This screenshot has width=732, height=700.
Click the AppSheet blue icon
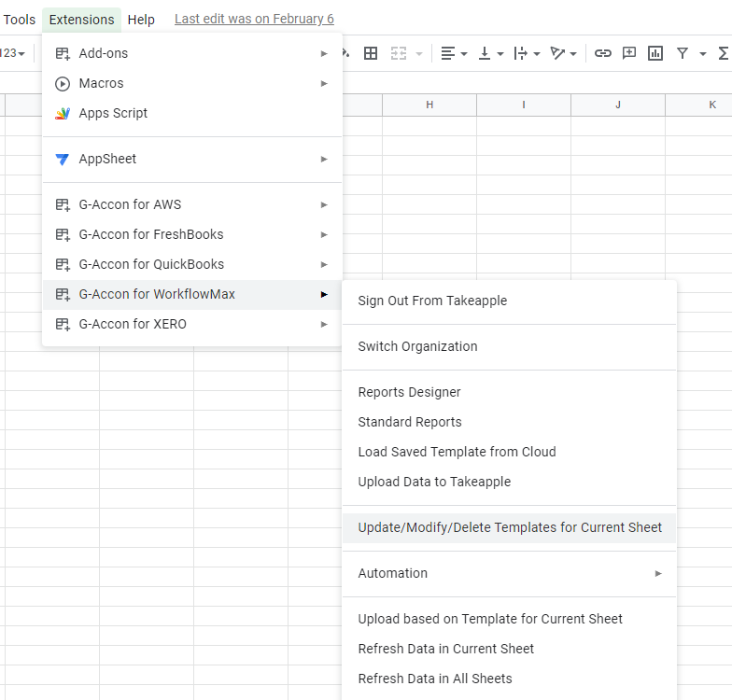coord(63,159)
